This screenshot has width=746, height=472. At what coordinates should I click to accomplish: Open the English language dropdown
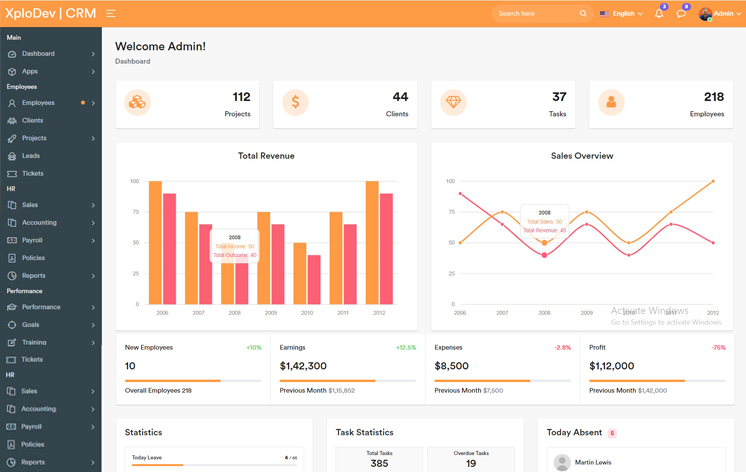coord(621,14)
